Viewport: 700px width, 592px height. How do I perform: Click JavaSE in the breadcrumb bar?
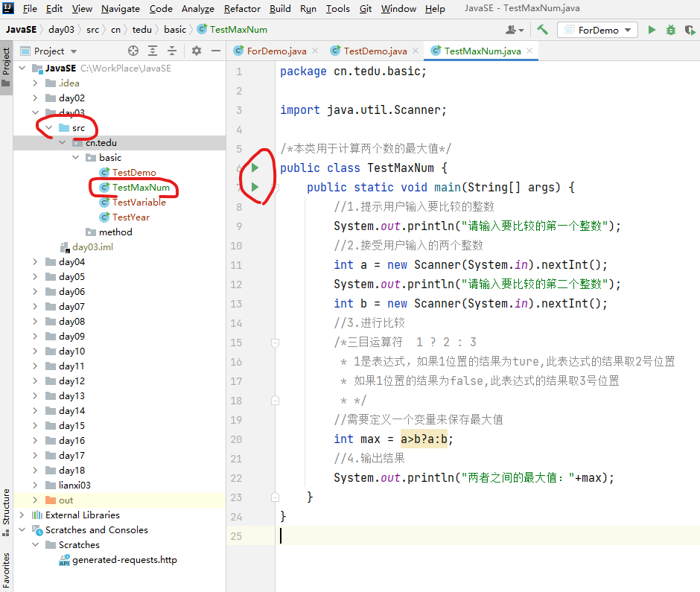coord(21,30)
